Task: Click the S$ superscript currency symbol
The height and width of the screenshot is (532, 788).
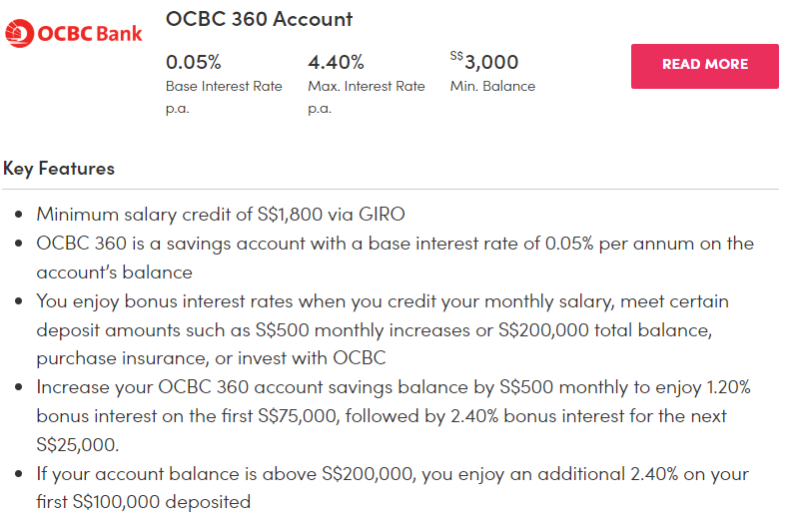Action: tap(457, 56)
